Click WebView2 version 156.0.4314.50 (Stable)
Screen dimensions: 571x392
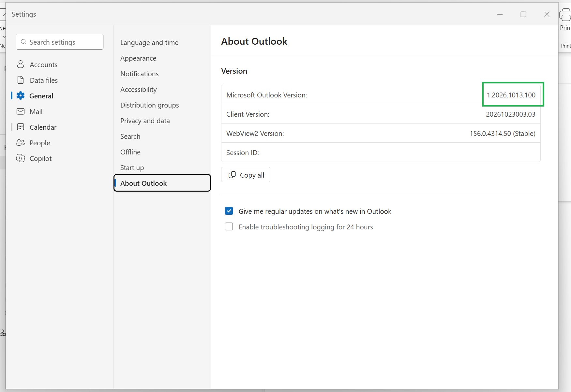coord(503,134)
